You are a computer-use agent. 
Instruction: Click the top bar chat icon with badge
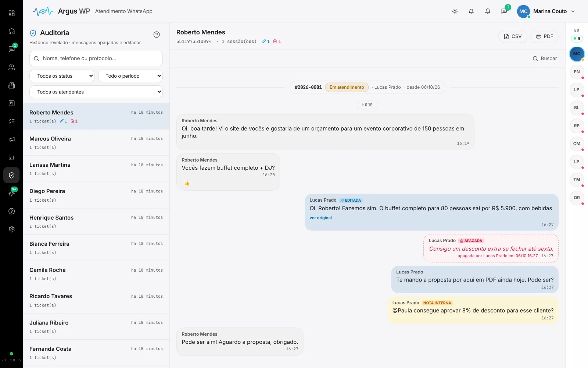point(504,11)
